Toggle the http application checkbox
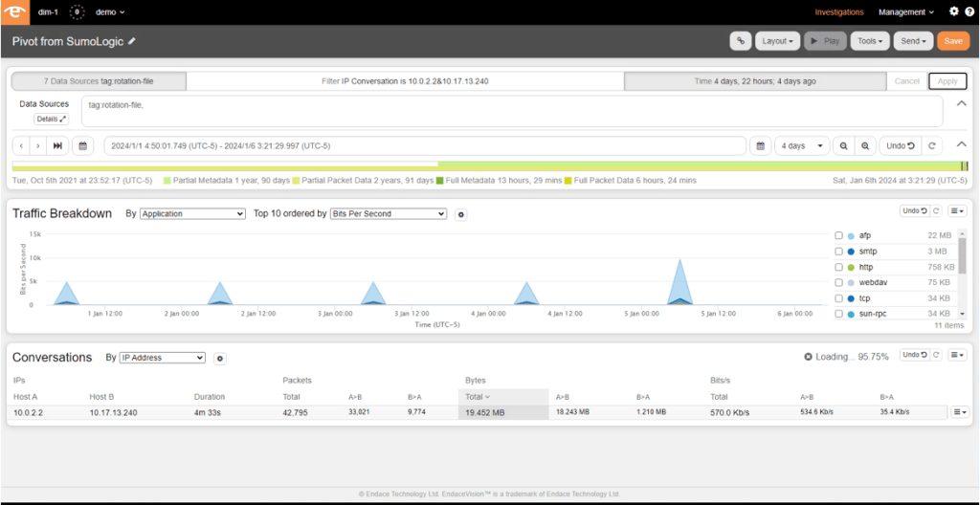This screenshot has height=505, width=980. (838, 267)
